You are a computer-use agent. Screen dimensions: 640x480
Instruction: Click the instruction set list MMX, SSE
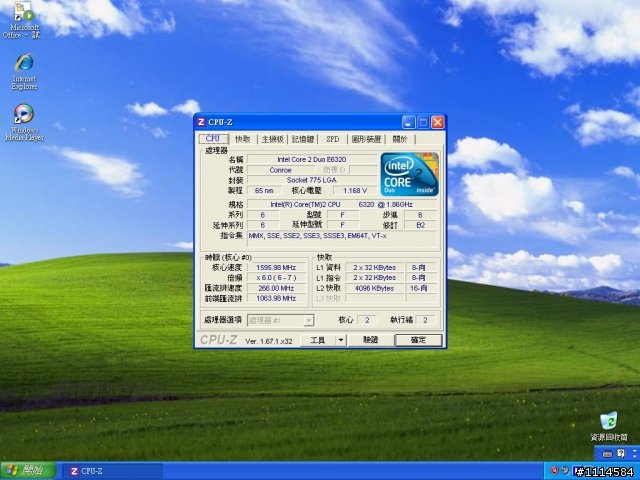coord(342,239)
